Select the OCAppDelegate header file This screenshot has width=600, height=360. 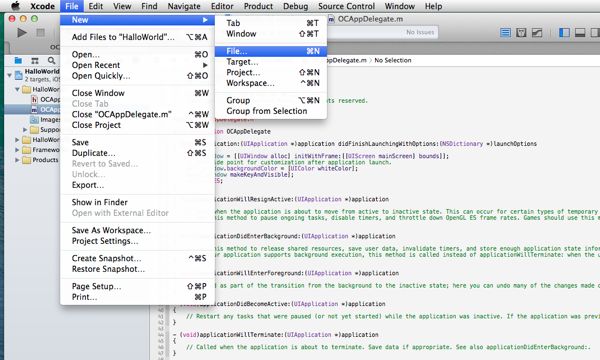tap(45, 99)
